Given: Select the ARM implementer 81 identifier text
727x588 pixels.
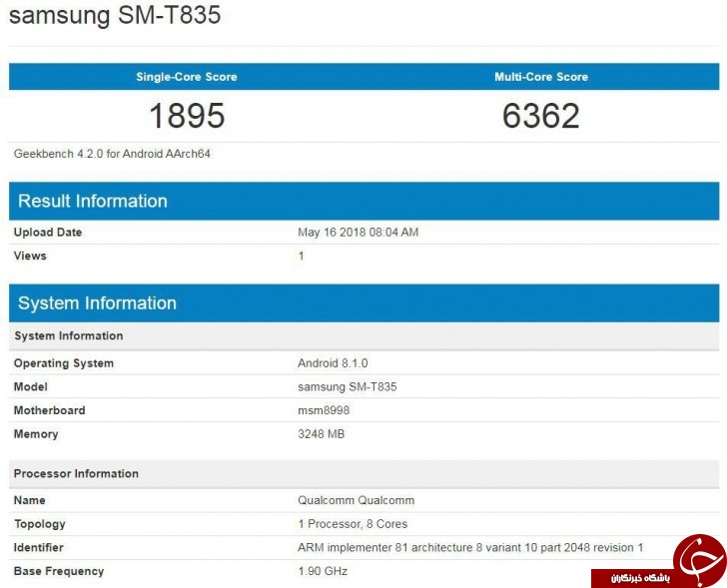Looking at the screenshot, I should point(470,548).
